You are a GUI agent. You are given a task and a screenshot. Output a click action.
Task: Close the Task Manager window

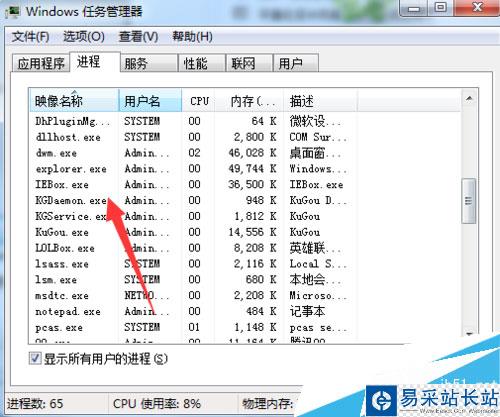477,8
